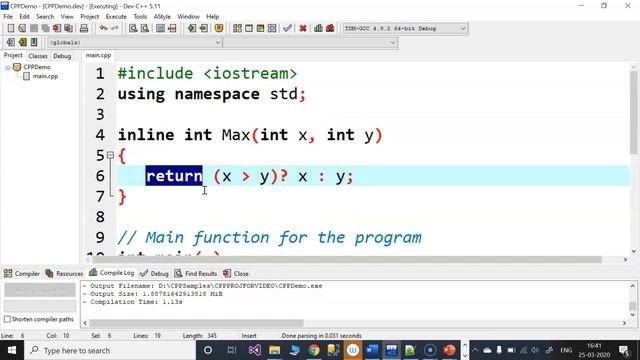This screenshot has height=360, width=640.
Task: Open the AStyle menu
Action: click(x=162, y=17)
